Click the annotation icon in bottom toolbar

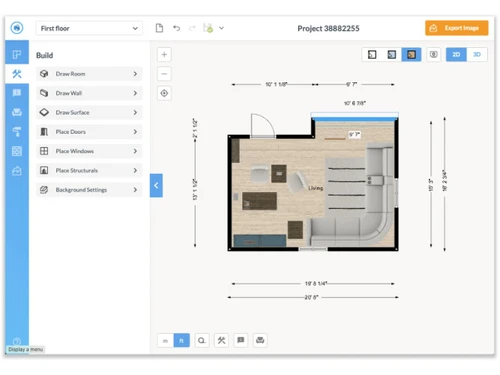[241, 340]
